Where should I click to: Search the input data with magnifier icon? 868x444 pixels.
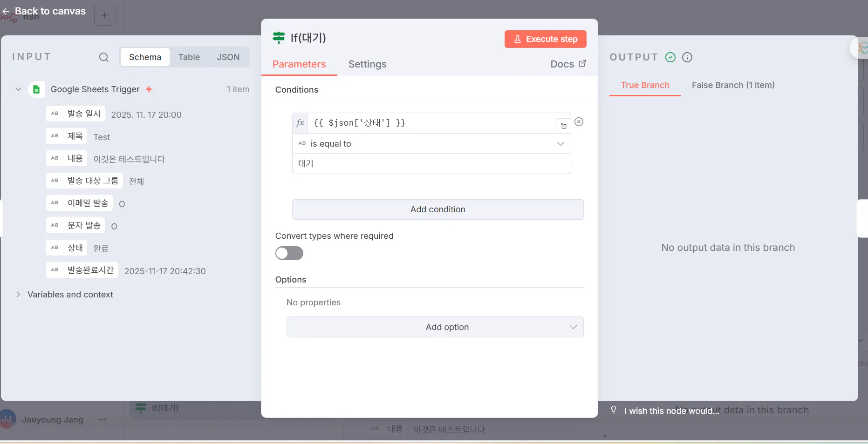point(104,57)
